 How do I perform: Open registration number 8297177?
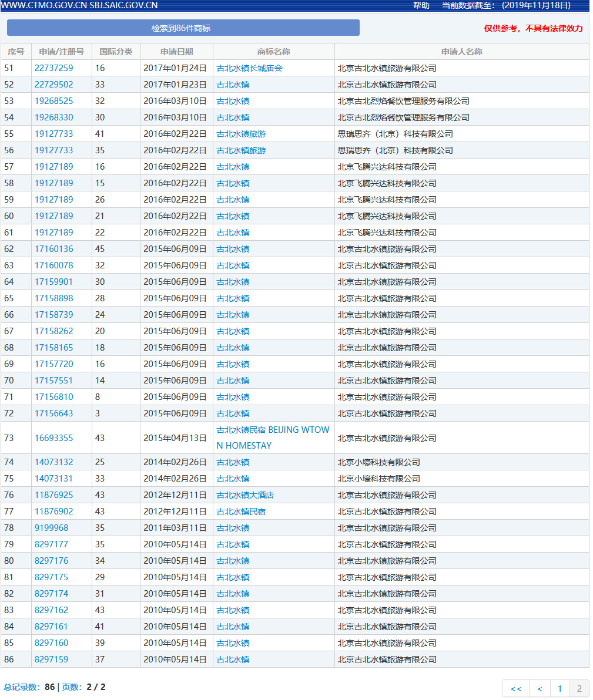(x=51, y=544)
